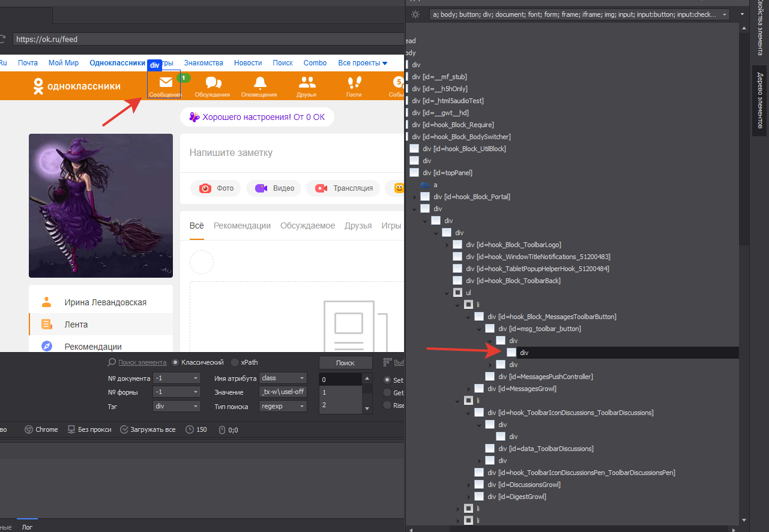Screen dimensions: 769x532
Task: Check the data_ToolbarDiscussions node checkbox
Action: click(x=490, y=449)
